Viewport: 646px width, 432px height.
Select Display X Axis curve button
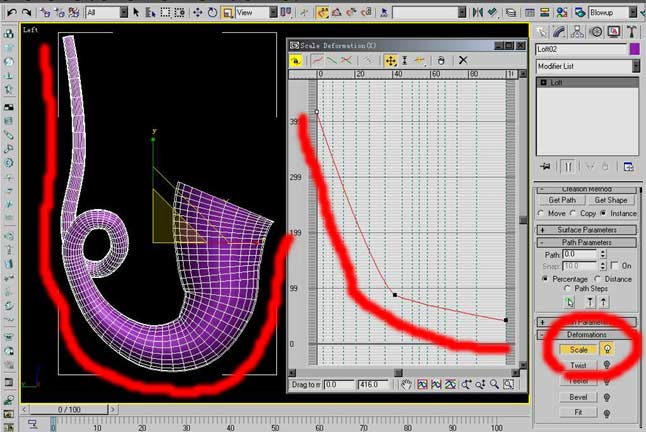[x=317, y=61]
